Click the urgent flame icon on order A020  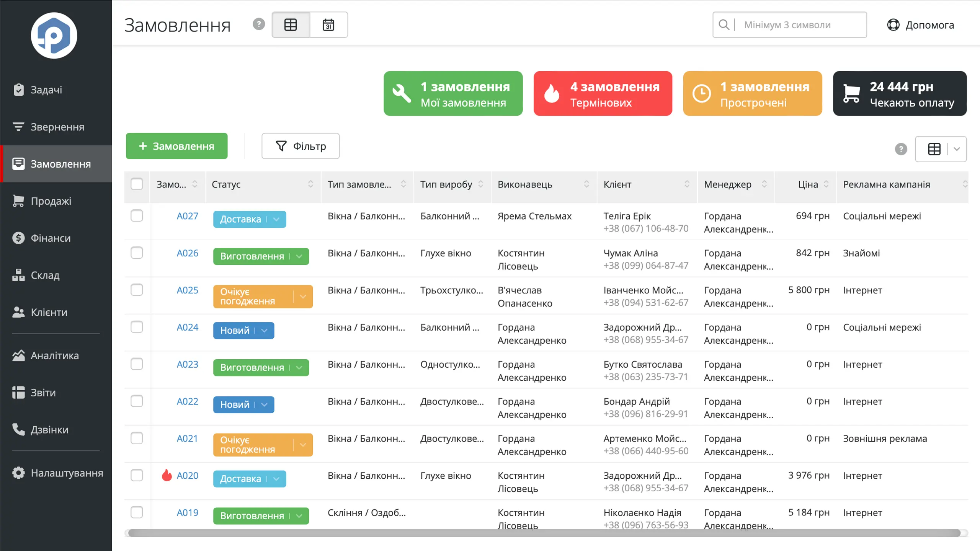(167, 475)
